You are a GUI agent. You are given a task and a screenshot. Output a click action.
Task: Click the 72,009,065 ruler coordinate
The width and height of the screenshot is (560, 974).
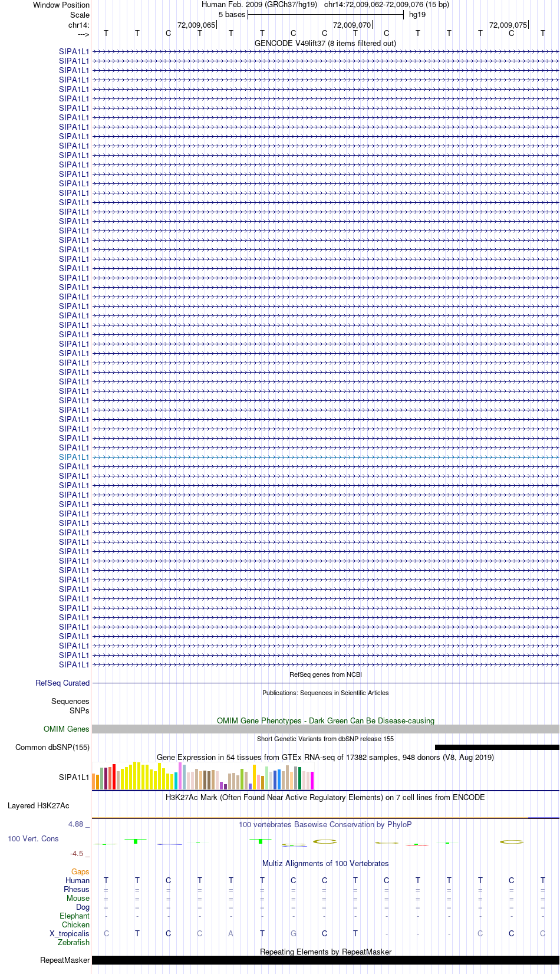196,25
